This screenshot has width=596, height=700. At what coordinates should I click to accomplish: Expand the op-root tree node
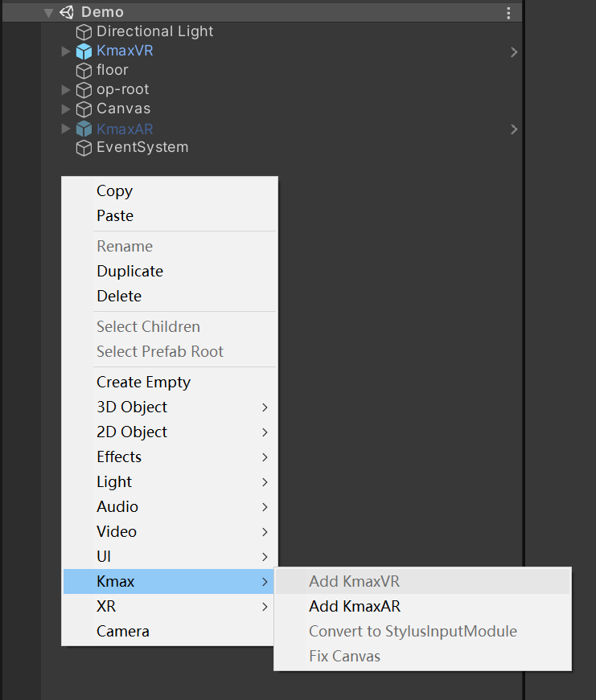click(x=66, y=90)
